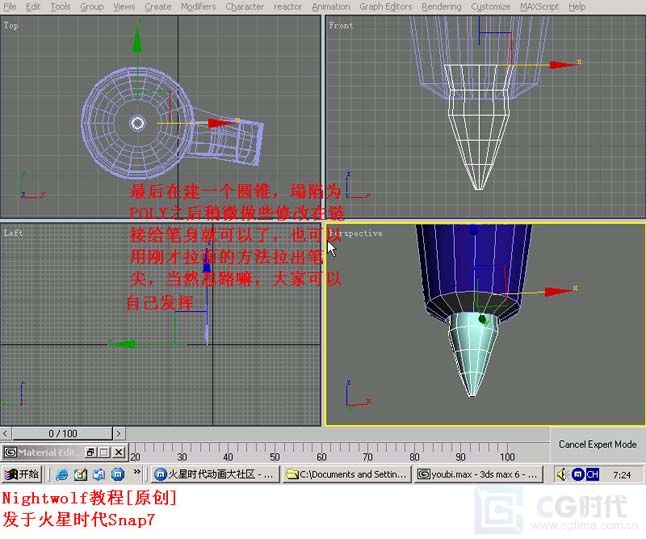Screen dimensions: 646x539
Task: Open the reactor menu
Action: 288,7
